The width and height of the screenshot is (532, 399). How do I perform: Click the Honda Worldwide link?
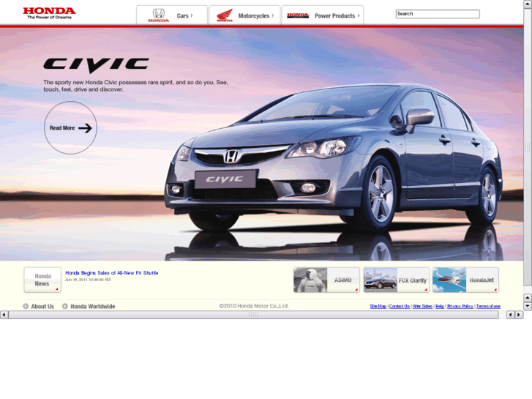pyautogui.click(x=92, y=307)
